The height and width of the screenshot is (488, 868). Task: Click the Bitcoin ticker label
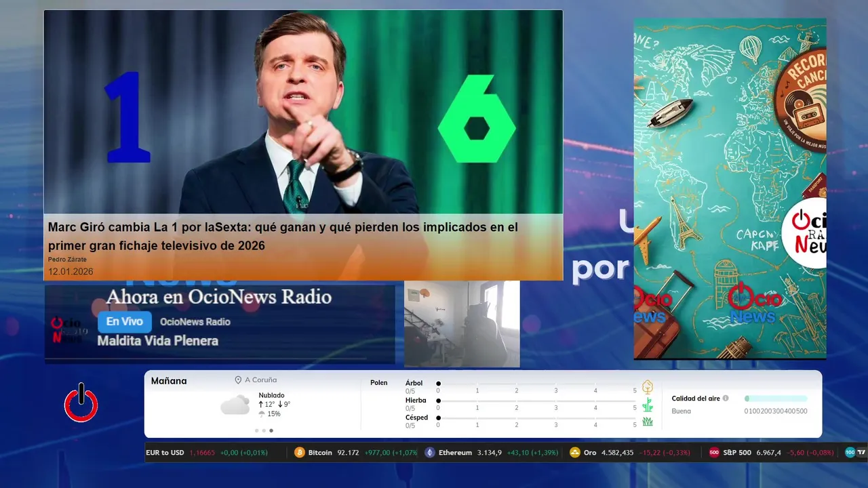click(320, 453)
